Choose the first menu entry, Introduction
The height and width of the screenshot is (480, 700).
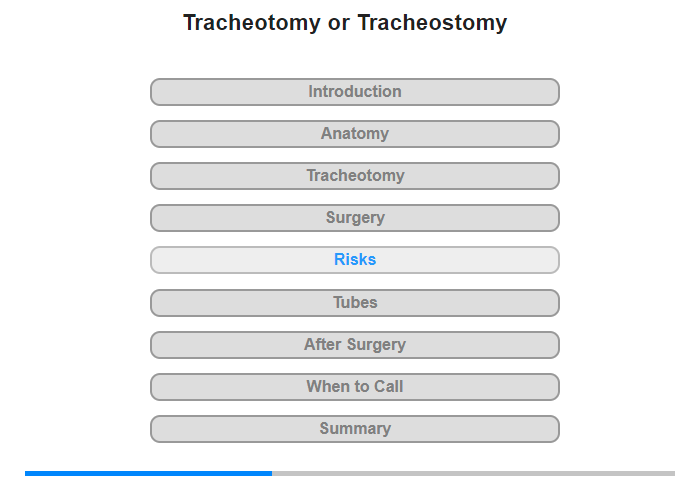(x=355, y=92)
